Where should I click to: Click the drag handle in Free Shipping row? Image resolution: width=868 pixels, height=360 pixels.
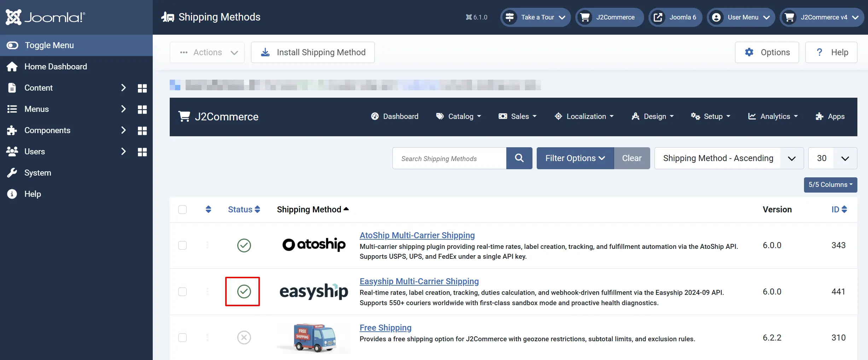(207, 338)
